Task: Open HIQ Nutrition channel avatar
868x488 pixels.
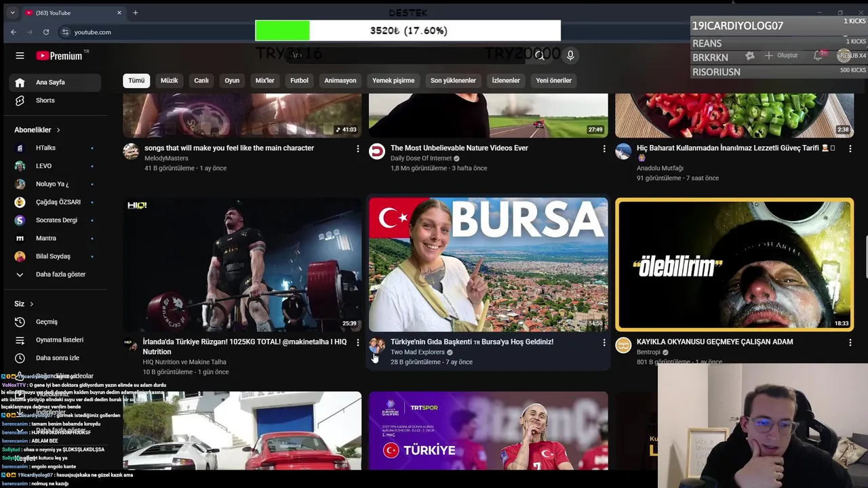Action: (x=131, y=345)
